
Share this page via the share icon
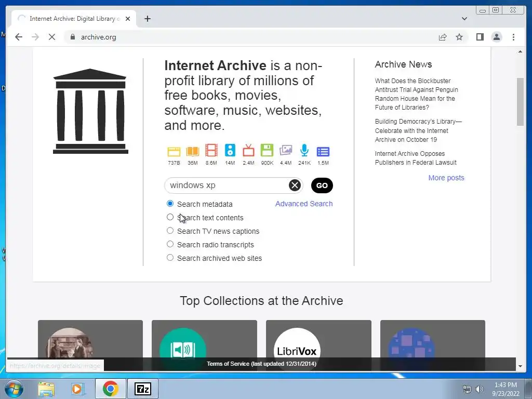pyautogui.click(x=443, y=37)
